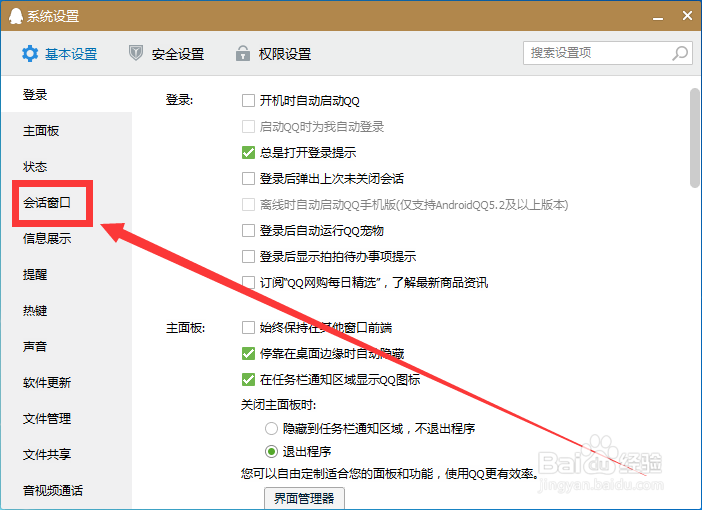Click the vertical scrollbar thumb
Viewport: 702px width, 510px height.
pos(695,138)
